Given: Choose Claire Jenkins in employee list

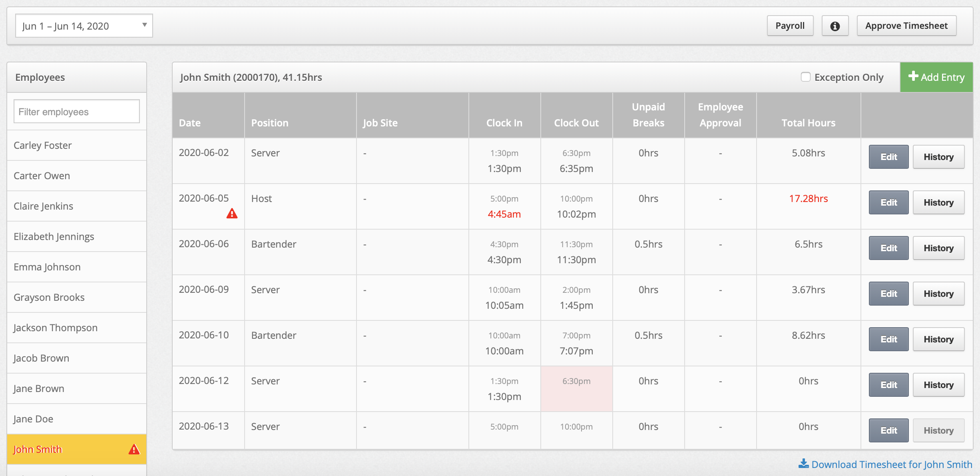Looking at the screenshot, I should click(x=77, y=206).
